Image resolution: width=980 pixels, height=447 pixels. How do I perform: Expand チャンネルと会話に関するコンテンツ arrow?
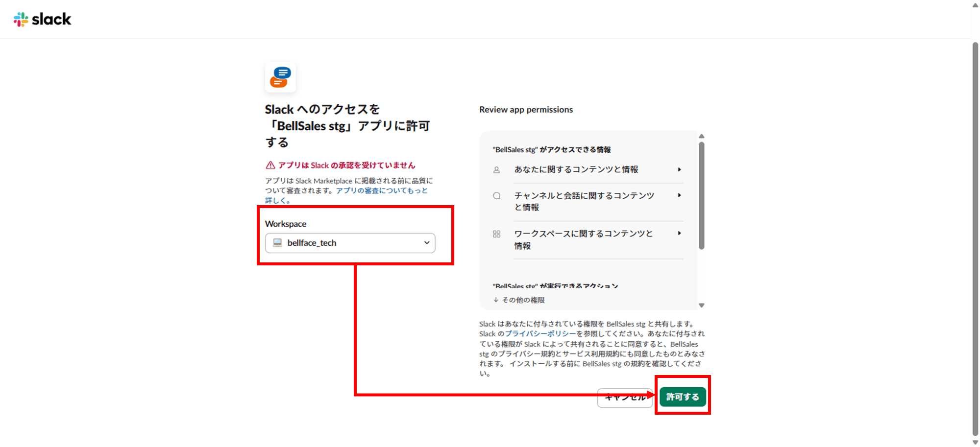[679, 195]
